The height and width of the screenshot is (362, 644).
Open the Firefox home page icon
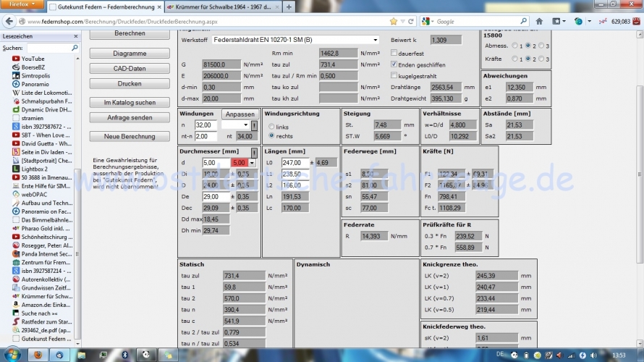pos(539,22)
